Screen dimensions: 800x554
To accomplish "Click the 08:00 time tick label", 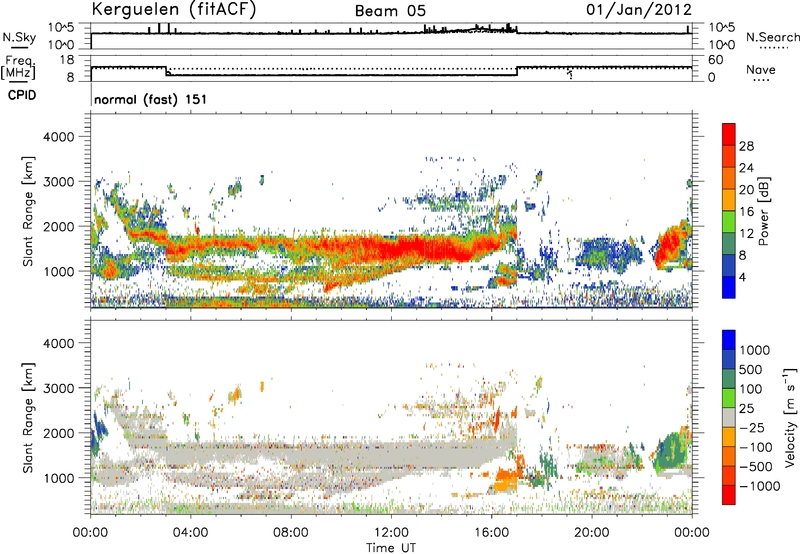I will (x=291, y=533).
